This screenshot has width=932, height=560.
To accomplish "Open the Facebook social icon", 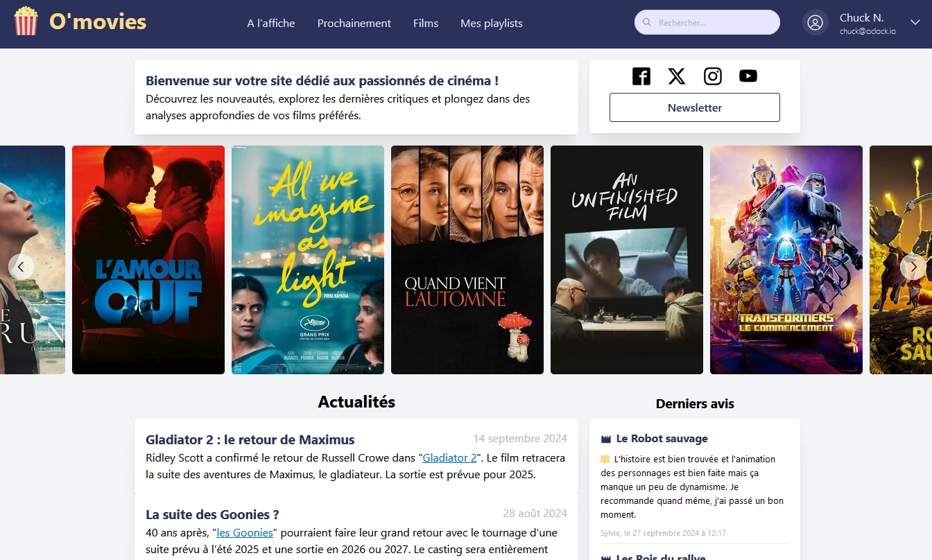I will click(641, 76).
